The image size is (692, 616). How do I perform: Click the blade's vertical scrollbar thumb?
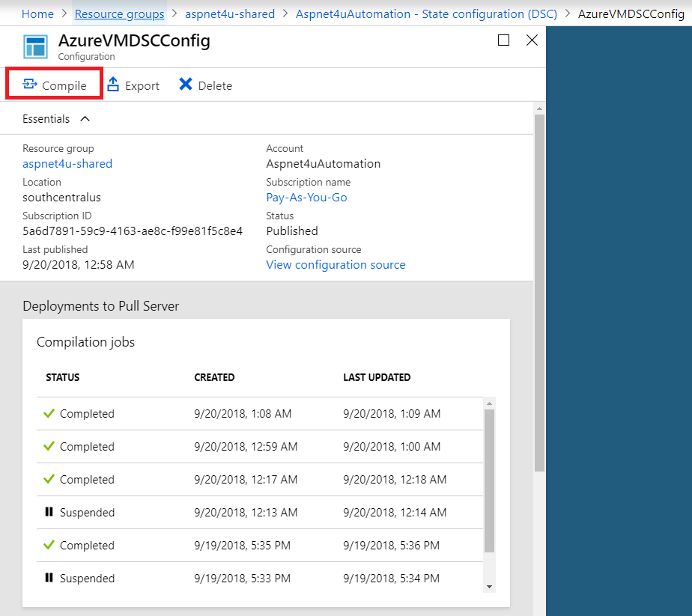coord(539,293)
